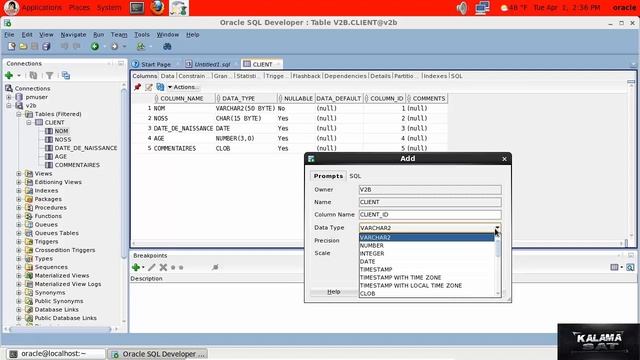Click the Edit breakpoint pencil icon

(x=151, y=267)
